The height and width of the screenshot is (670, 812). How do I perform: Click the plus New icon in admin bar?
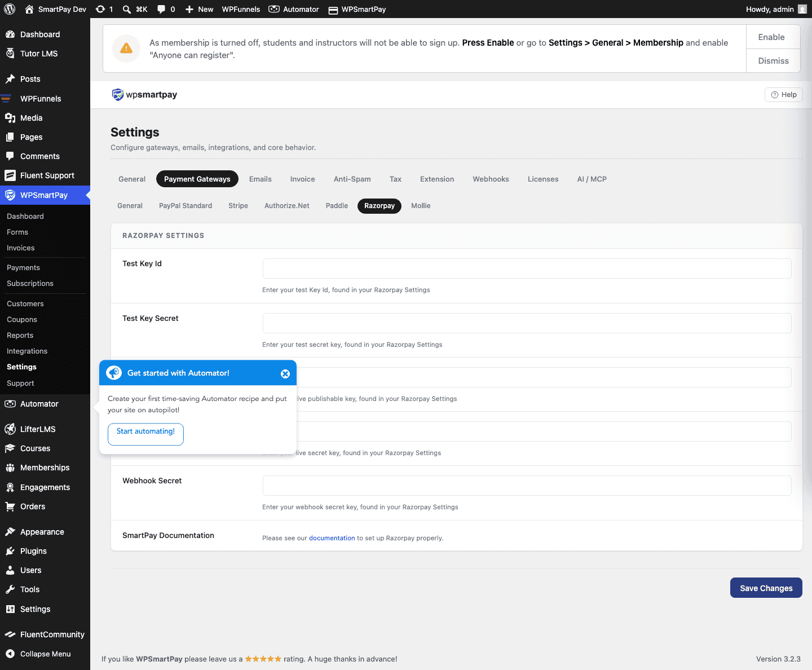[x=189, y=9]
